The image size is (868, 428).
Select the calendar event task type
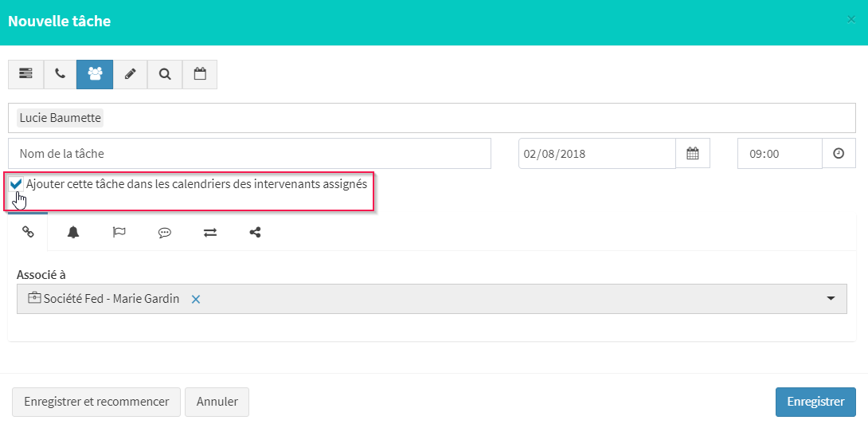200,74
